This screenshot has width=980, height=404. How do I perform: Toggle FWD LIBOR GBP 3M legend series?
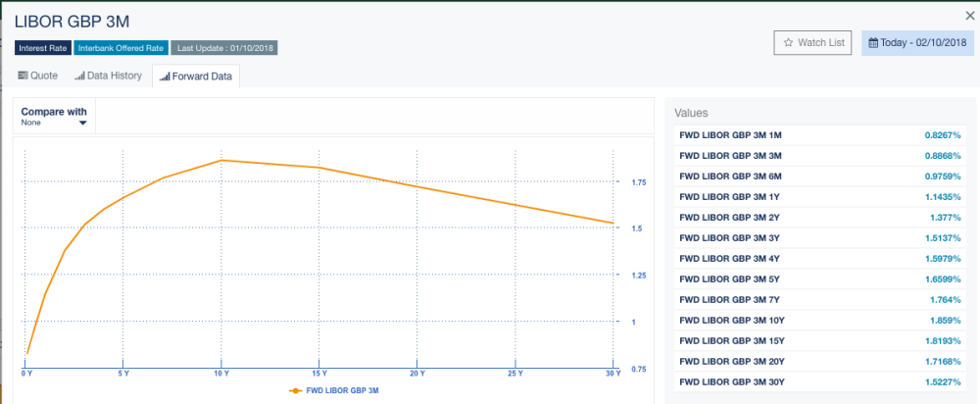coord(334,391)
